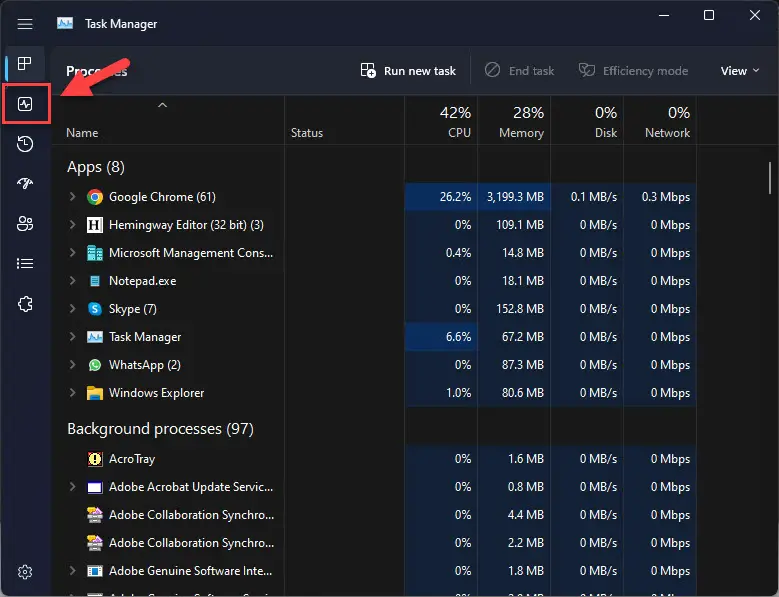Image resolution: width=779 pixels, height=597 pixels.
Task: Click the Hemingway Editor app icon
Action: click(94, 225)
